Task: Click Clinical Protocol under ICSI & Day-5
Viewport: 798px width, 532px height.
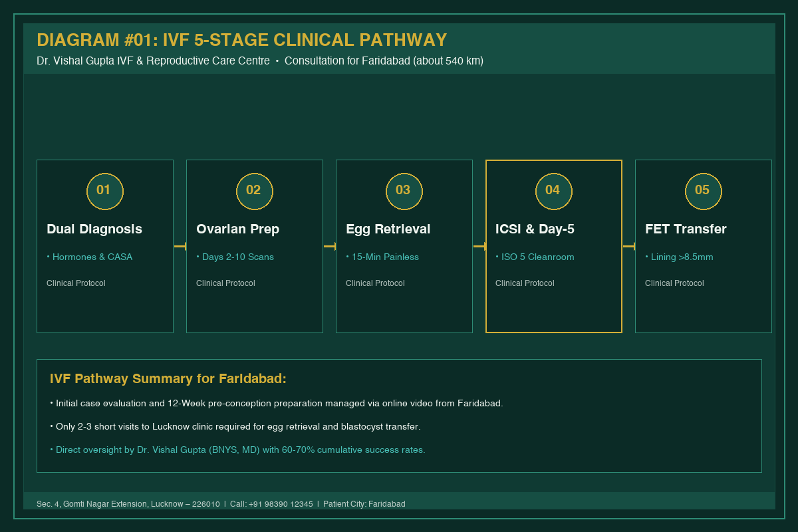Action: (x=525, y=283)
